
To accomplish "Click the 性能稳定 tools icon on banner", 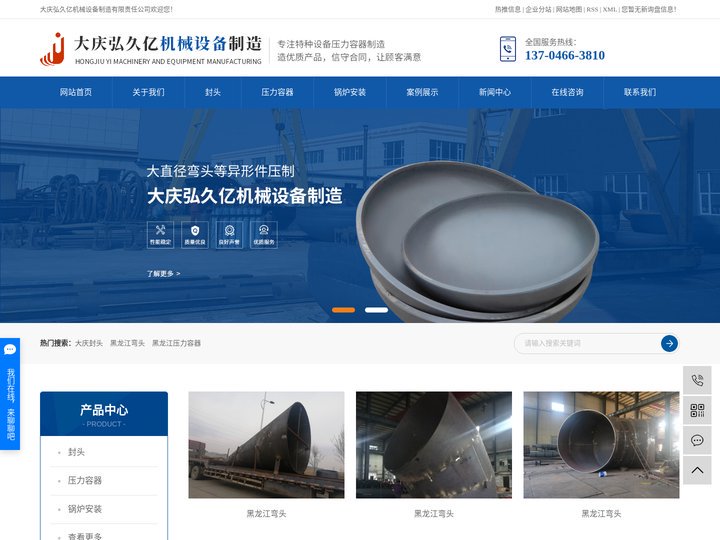I will [160, 234].
